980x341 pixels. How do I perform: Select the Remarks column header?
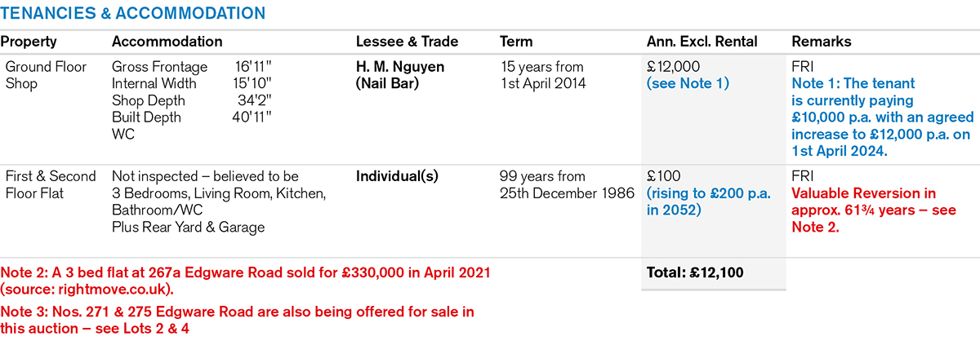click(x=821, y=42)
